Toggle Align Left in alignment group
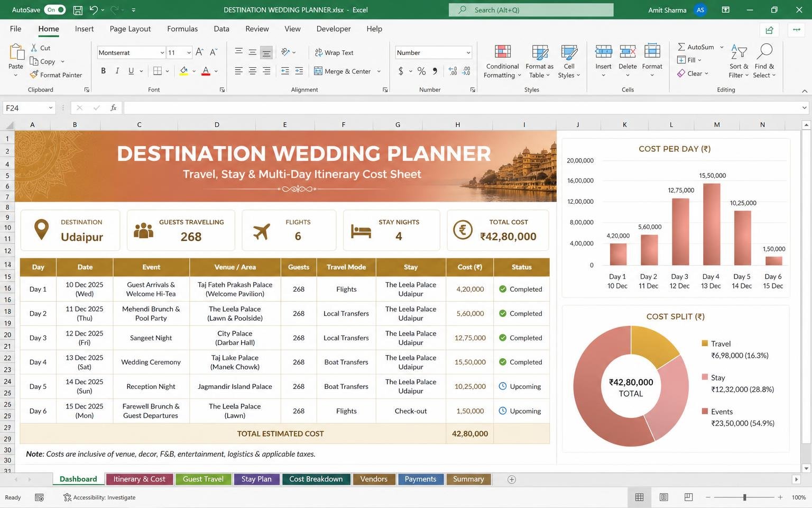The image size is (812, 508). point(238,71)
